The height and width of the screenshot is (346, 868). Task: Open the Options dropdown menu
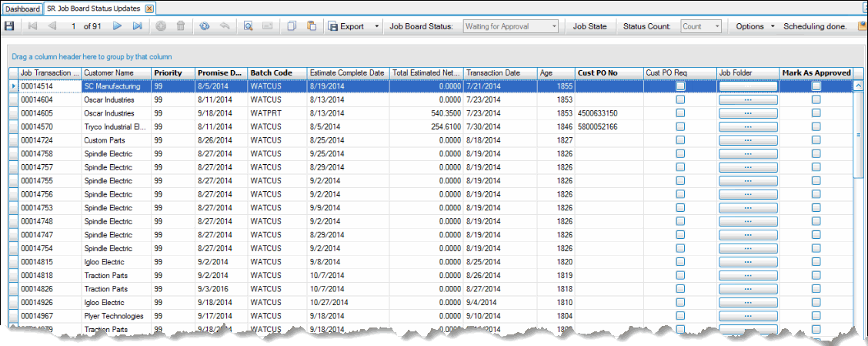point(755,26)
